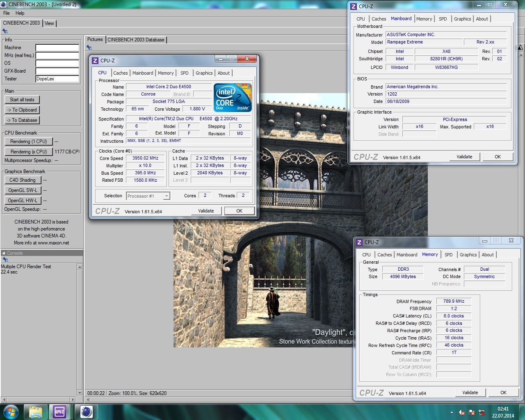This screenshot has height=420, width=525.
Task: Click pin icon under Pictures tab
Action: coord(89,48)
